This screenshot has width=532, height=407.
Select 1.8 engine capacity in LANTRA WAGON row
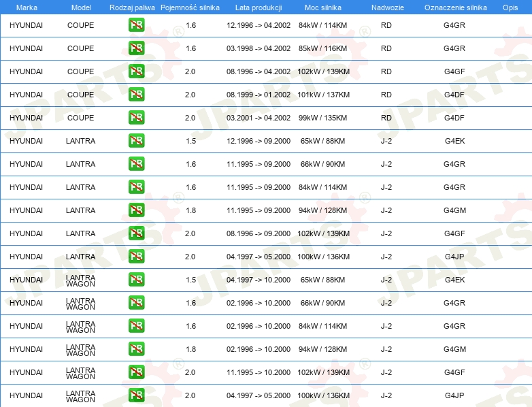[190, 349]
